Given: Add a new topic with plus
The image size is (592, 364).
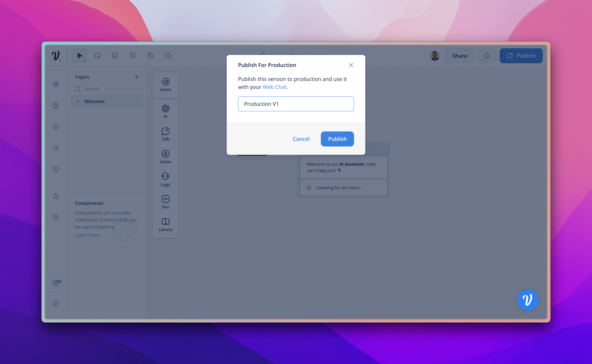Looking at the screenshot, I should (136, 77).
